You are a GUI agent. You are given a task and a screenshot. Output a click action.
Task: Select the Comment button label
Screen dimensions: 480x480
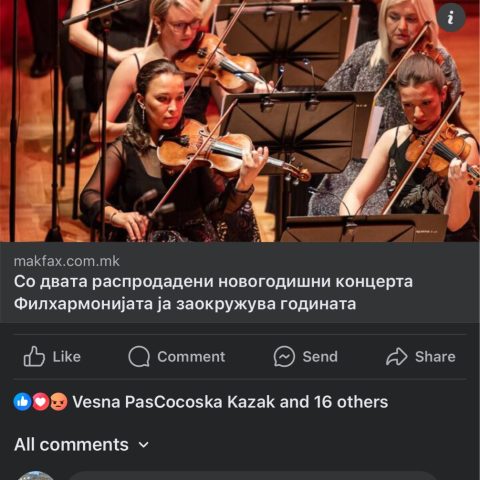[x=191, y=357]
